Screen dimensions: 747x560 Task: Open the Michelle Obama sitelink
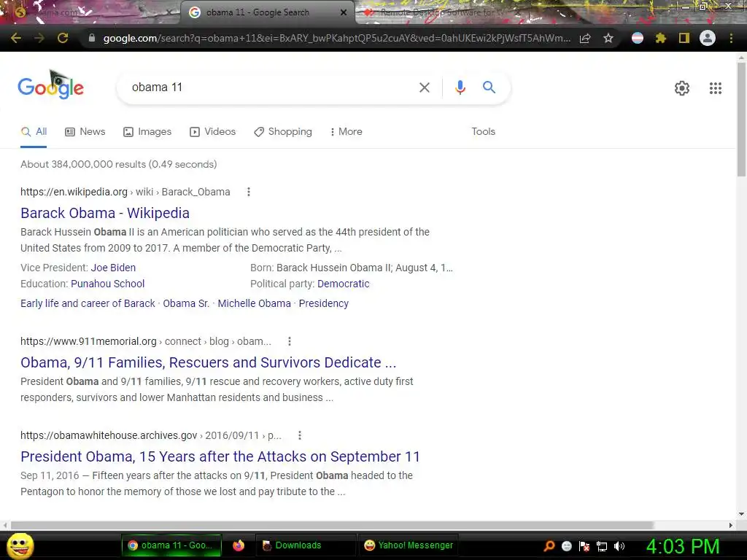(x=255, y=303)
